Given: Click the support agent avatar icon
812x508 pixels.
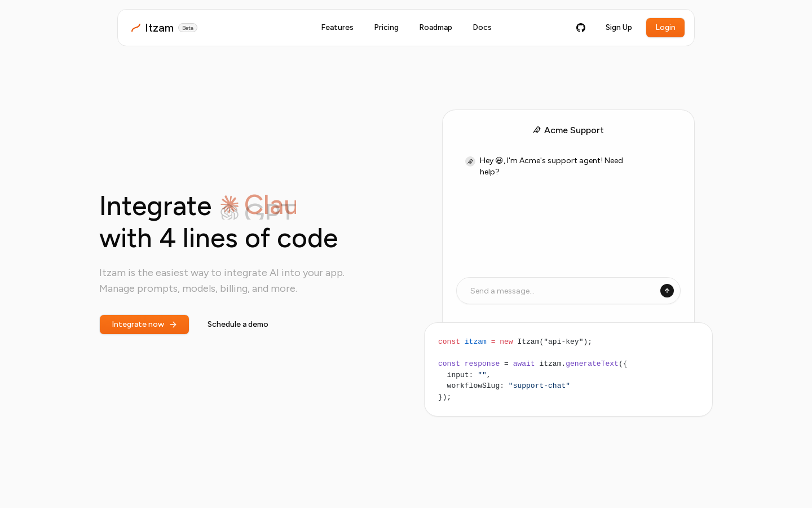Looking at the screenshot, I should (x=470, y=161).
